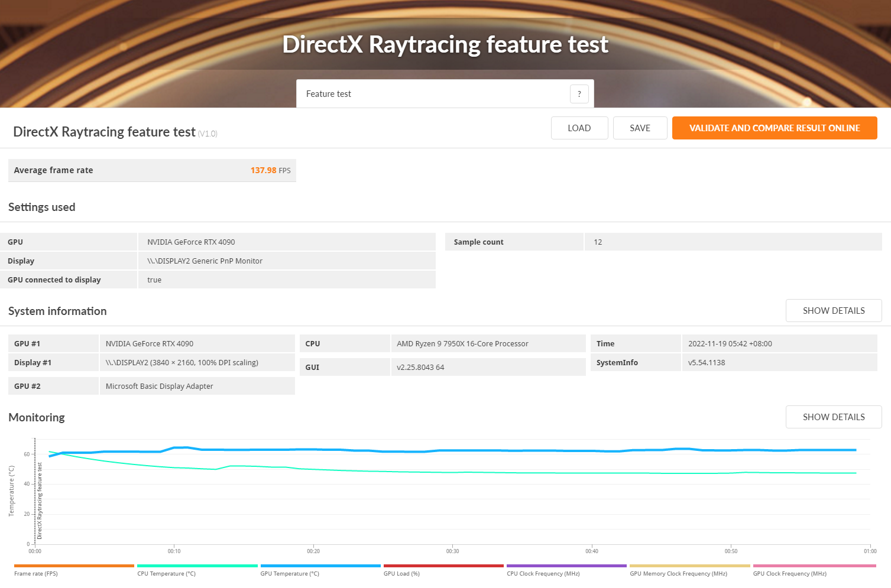The width and height of the screenshot is (891, 588).
Task: Click the 00:30 timeline tick on chart
Action: point(452,551)
